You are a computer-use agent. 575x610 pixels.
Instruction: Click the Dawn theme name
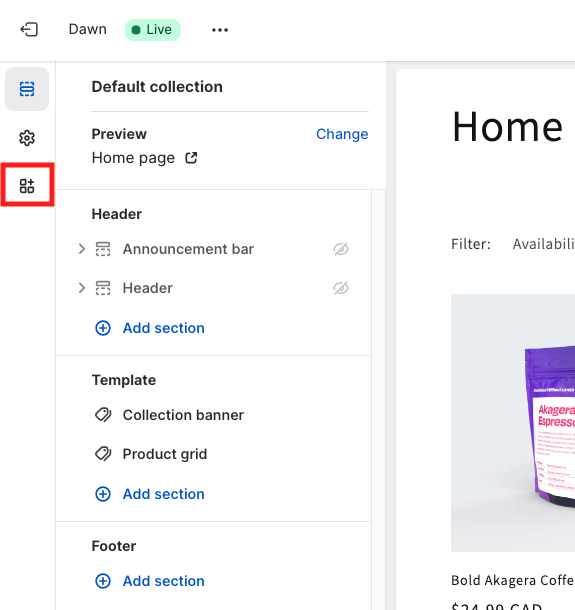[x=88, y=29]
